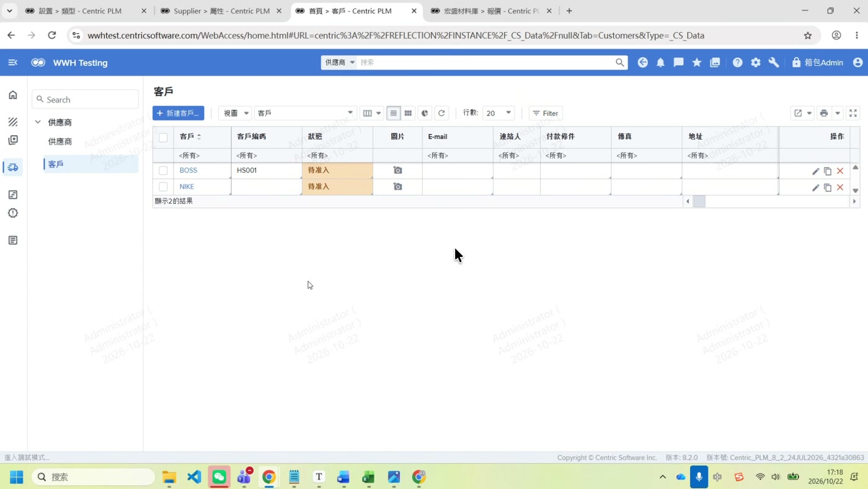Open the notifications bell icon
Viewport: 868px width, 489px height.
click(660, 63)
